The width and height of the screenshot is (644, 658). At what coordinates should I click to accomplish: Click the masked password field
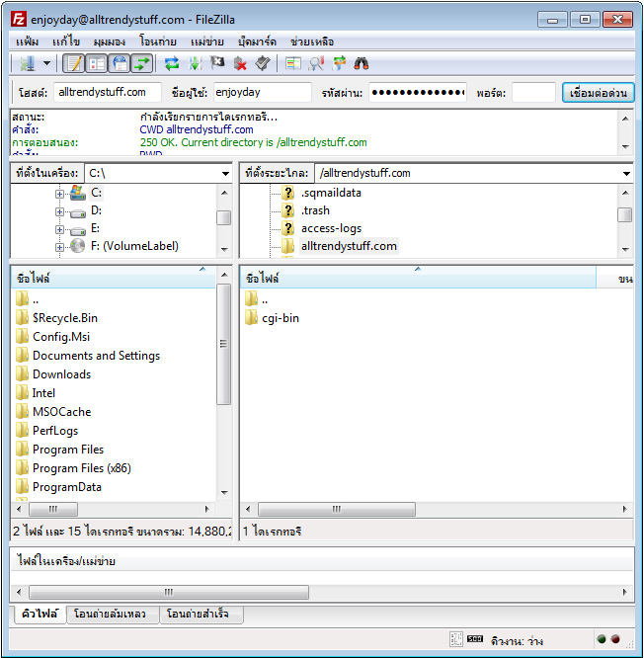click(x=418, y=92)
